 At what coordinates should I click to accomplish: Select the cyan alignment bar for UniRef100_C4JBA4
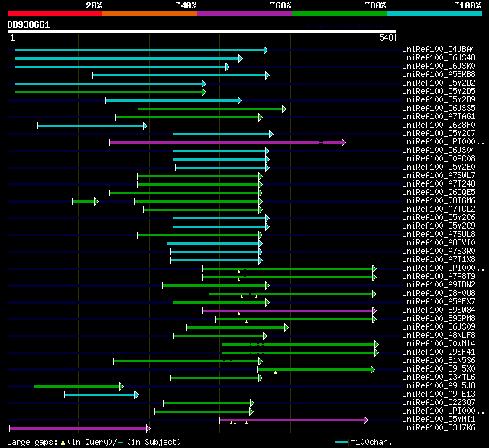pyautogui.click(x=141, y=50)
